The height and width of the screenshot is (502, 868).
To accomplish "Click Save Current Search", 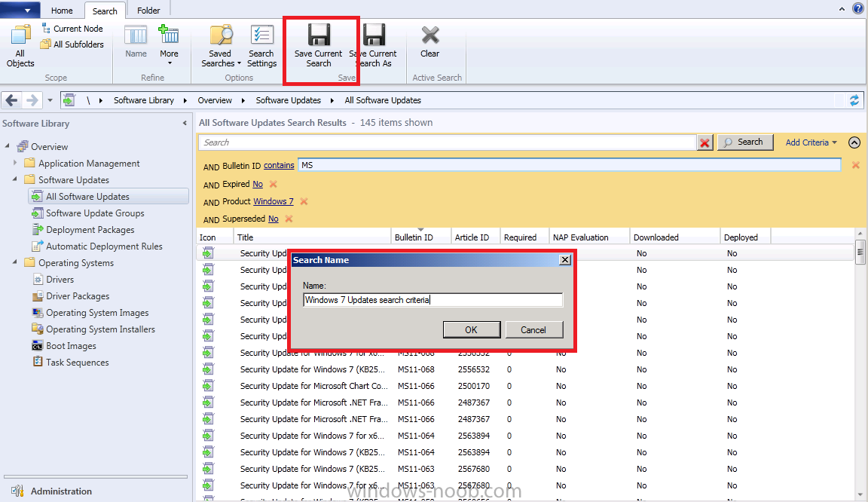I will (318, 46).
